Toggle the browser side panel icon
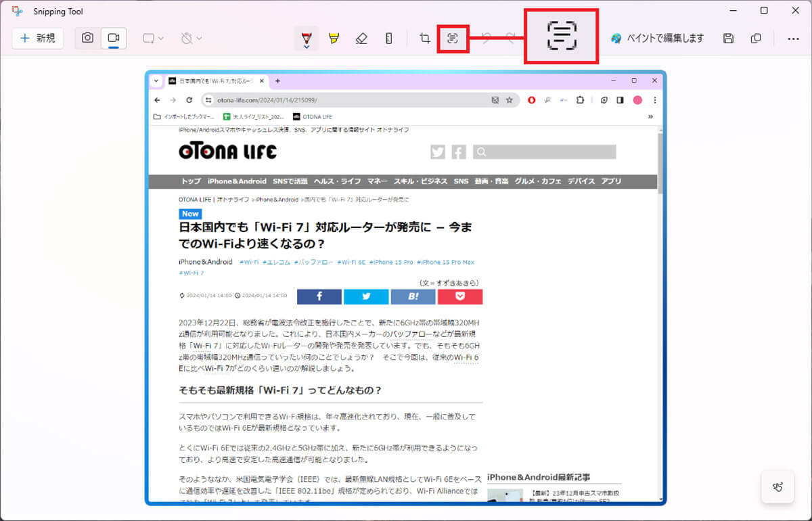Viewport: 812px width, 521px height. click(620, 99)
